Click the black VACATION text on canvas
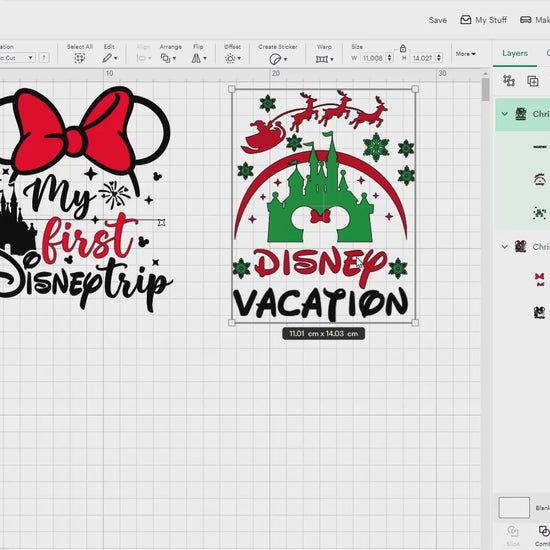550x550 pixels. 321,303
